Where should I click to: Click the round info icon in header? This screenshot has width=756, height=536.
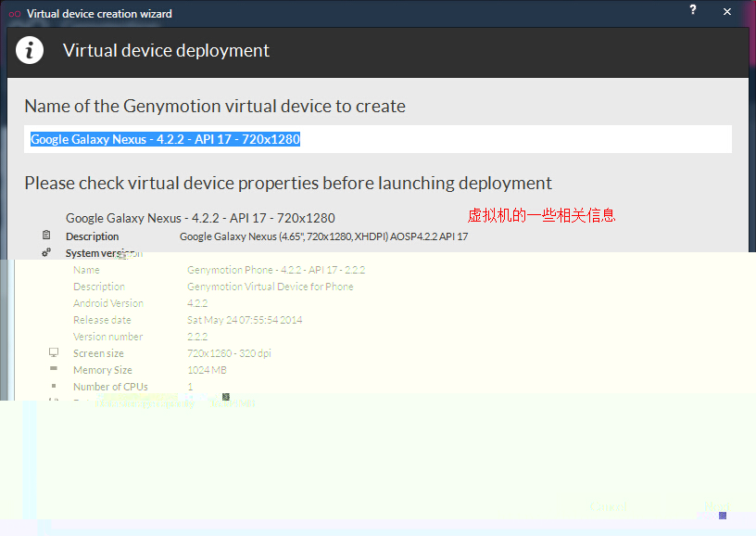click(x=30, y=50)
